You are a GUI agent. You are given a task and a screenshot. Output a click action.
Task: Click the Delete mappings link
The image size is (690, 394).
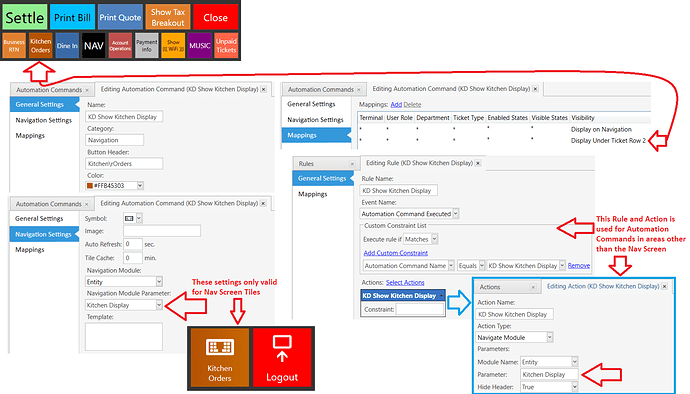pos(412,104)
